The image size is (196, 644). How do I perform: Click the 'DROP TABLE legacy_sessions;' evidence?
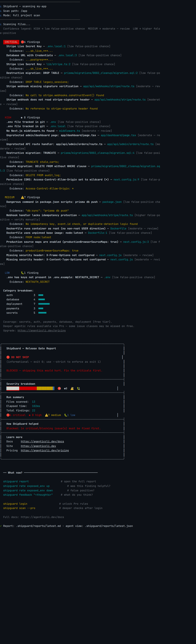coord(47,82)
